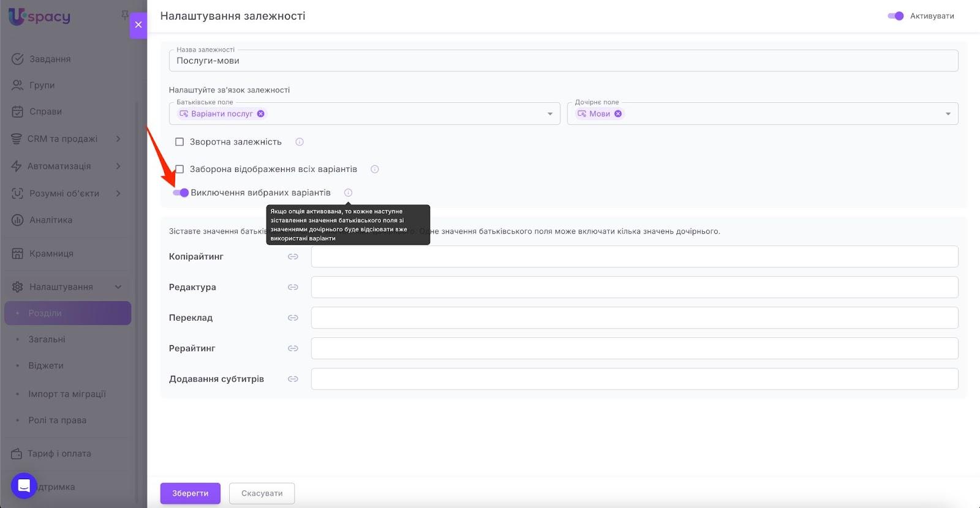The height and width of the screenshot is (508, 980).
Task: Click the Крамниця store icon
Action: 18,253
